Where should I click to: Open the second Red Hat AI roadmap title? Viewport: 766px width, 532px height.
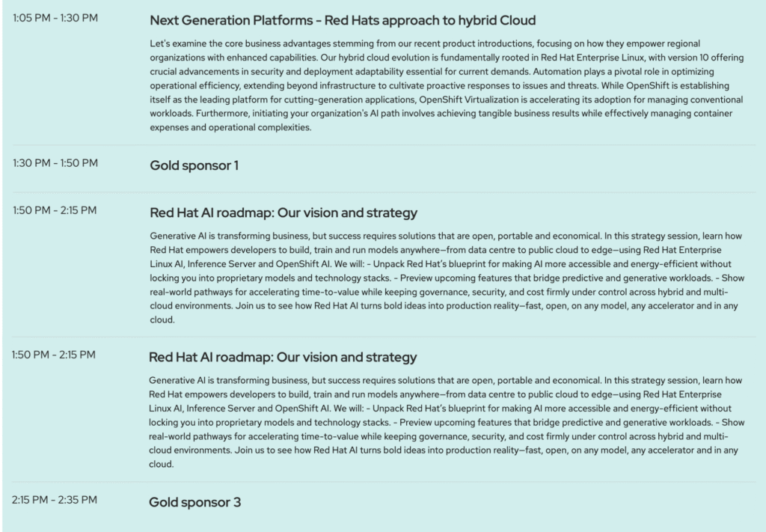283,357
